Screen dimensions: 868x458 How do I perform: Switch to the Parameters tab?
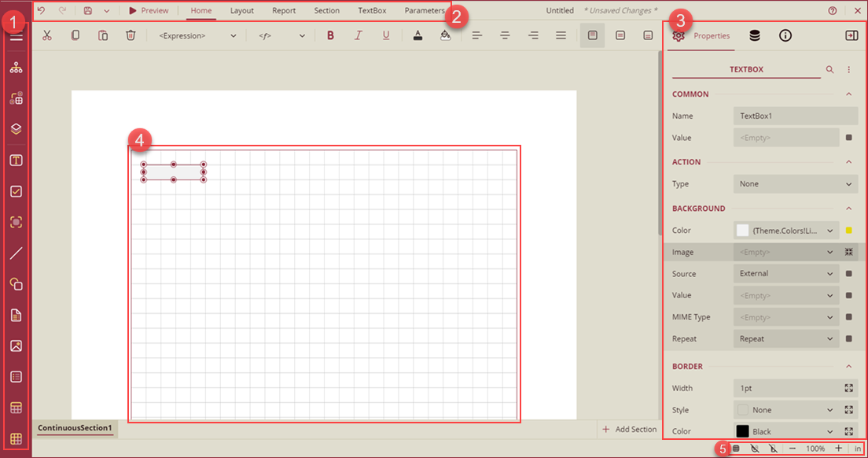pos(425,10)
